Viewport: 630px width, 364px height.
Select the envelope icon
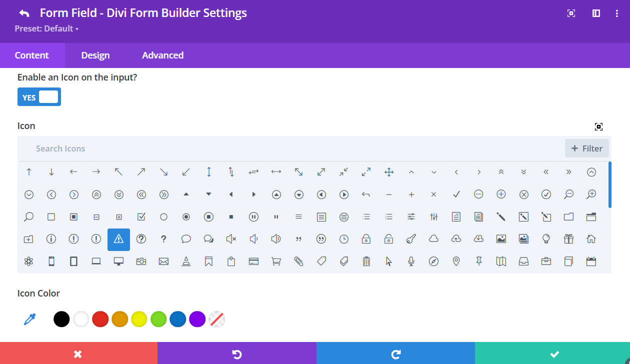tap(163, 261)
